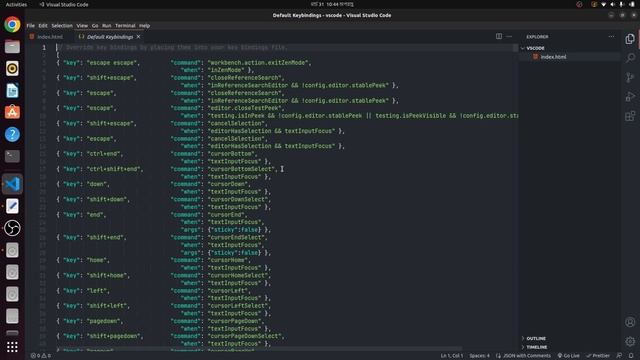Screen dimensions: 640x360
Task: Open the Help menu
Action: [144, 25]
